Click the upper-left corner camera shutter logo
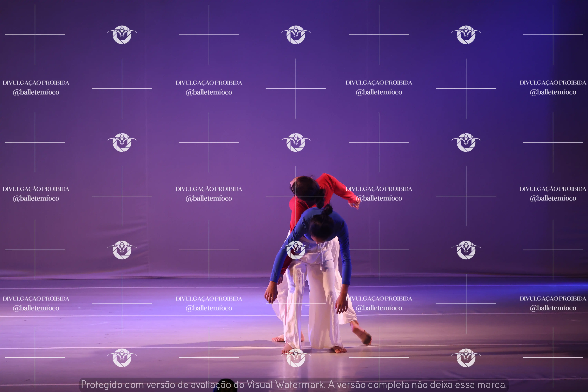This screenshot has width=588, height=392. click(122, 35)
